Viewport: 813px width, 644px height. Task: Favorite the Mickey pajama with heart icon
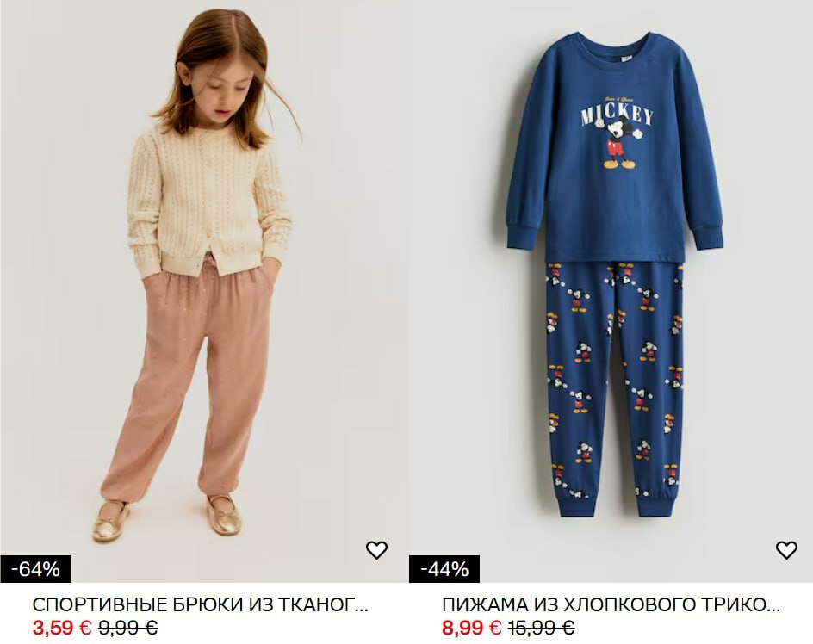tap(786, 549)
